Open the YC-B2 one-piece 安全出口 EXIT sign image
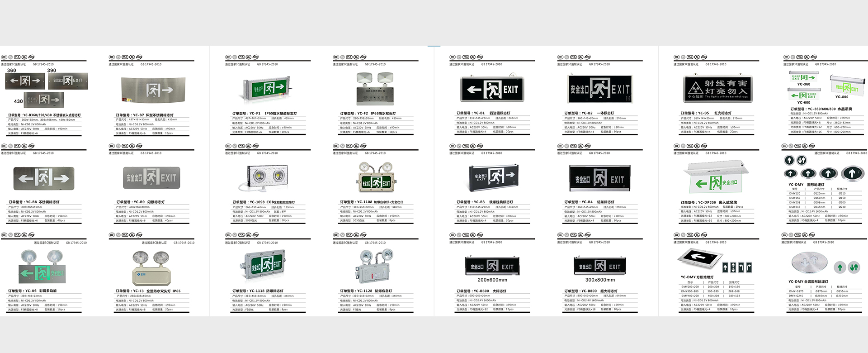Screen dimensions: 868x353 click(599, 90)
